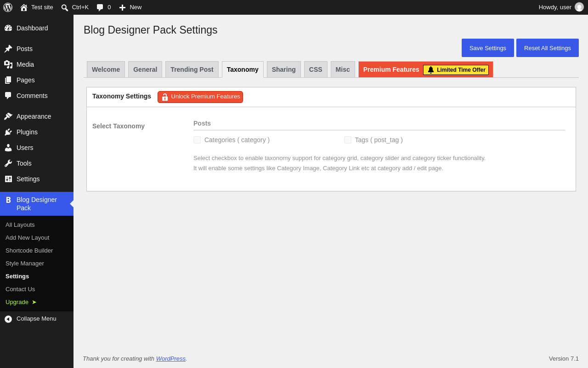Click the Pages icon in the sidebar
The image size is (588, 368).
click(8, 80)
